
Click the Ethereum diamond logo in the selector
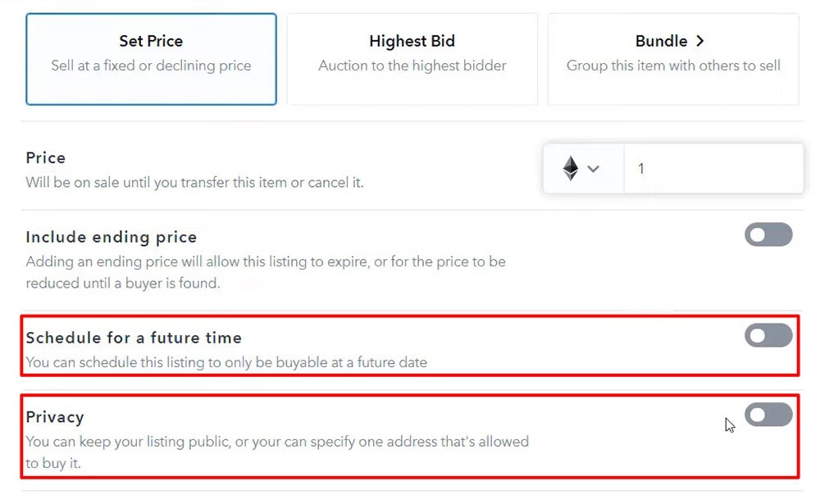(569, 168)
